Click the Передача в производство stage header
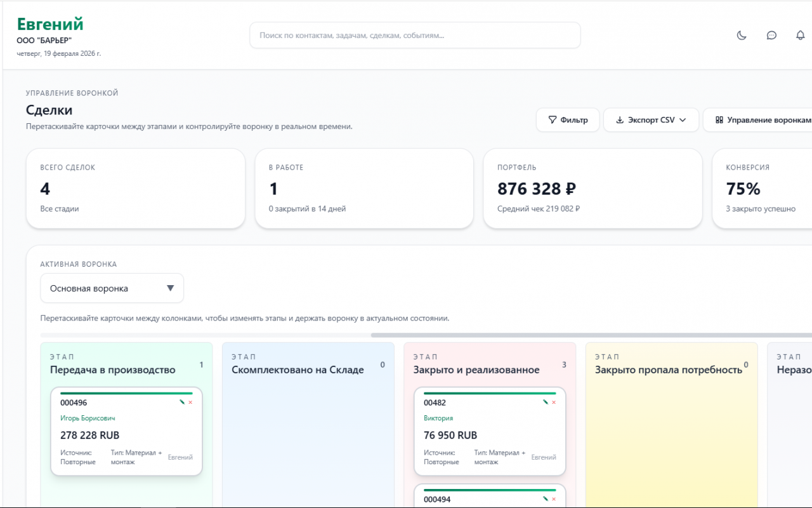The height and width of the screenshot is (508, 812). tap(113, 370)
